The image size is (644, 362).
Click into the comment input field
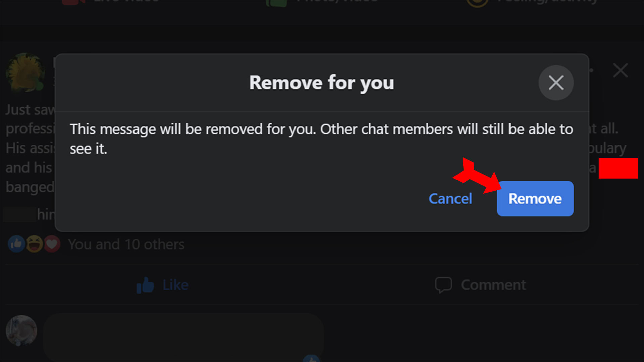coord(183,337)
